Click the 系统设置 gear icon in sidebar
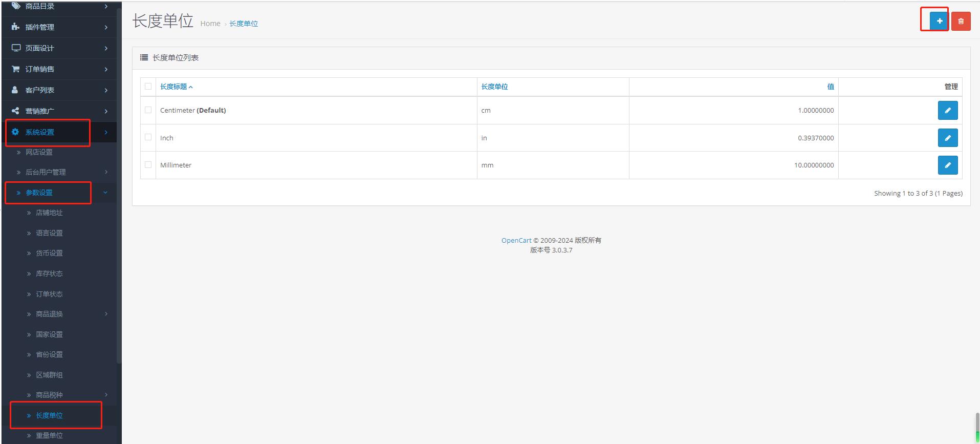980x444 pixels. (x=15, y=132)
